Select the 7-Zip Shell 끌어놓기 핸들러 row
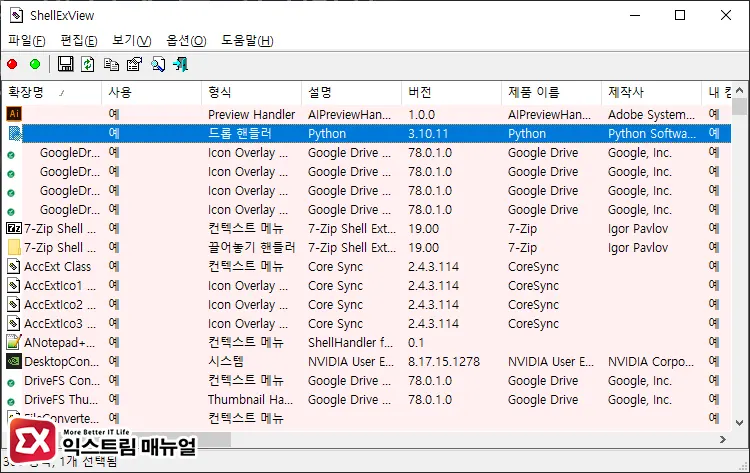The height and width of the screenshot is (473, 750). [60, 247]
